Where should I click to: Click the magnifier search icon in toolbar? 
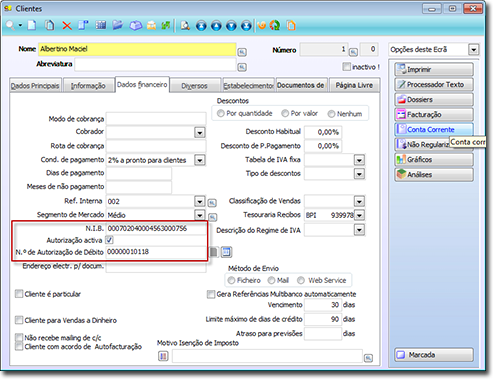(10, 26)
